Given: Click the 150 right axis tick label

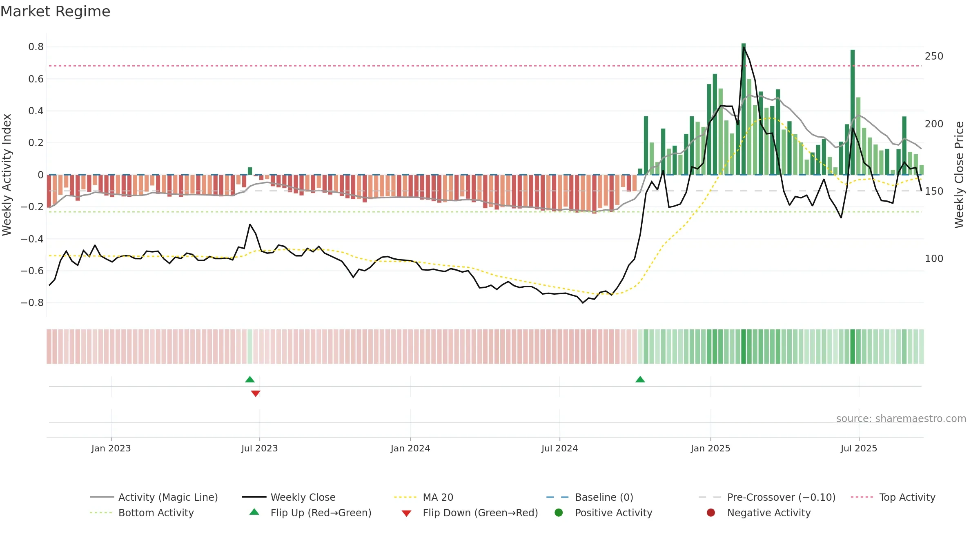Looking at the screenshot, I should 934,191.
